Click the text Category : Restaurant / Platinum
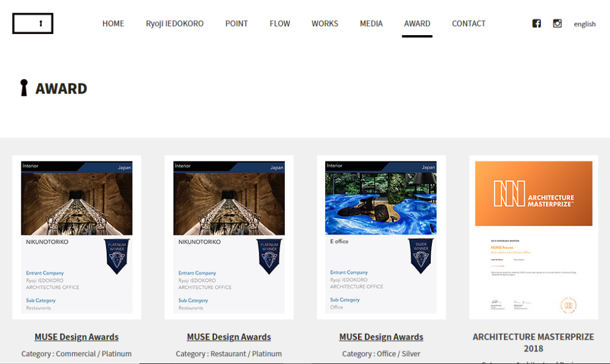The height and width of the screenshot is (364, 610). [x=229, y=354]
